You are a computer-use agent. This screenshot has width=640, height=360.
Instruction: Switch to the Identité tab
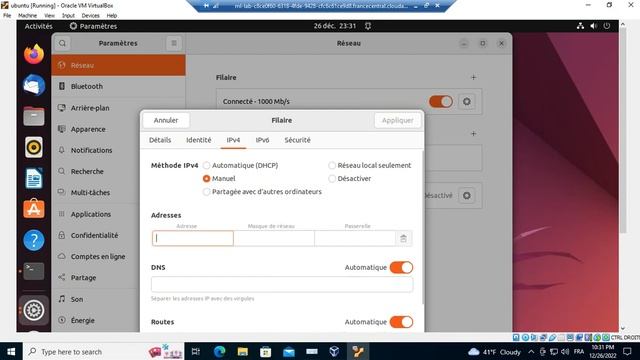tap(199, 140)
